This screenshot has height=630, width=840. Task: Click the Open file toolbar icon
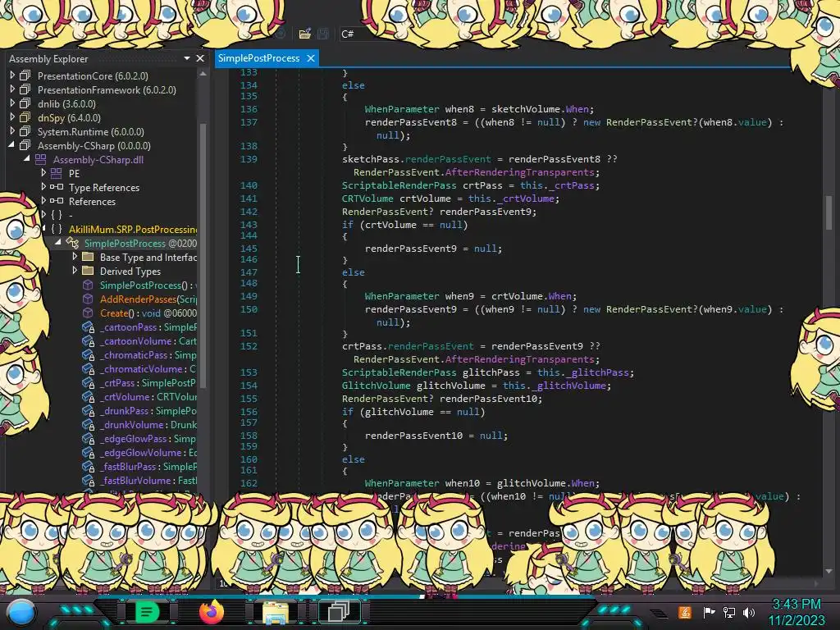click(x=305, y=34)
